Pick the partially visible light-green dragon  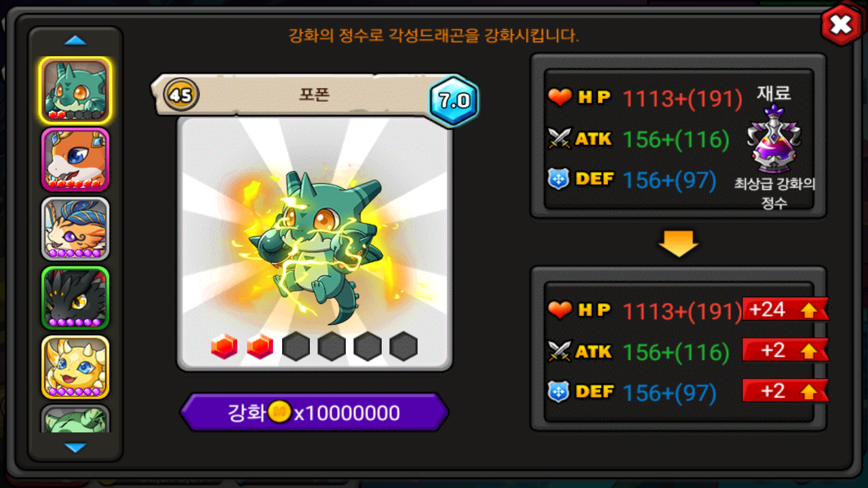click(75, 419)
